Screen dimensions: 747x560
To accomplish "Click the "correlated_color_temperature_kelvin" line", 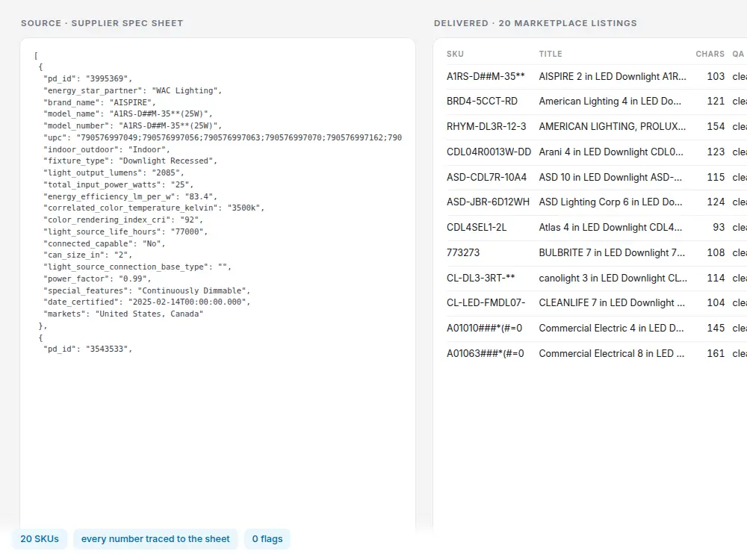I will click(153, 208).
